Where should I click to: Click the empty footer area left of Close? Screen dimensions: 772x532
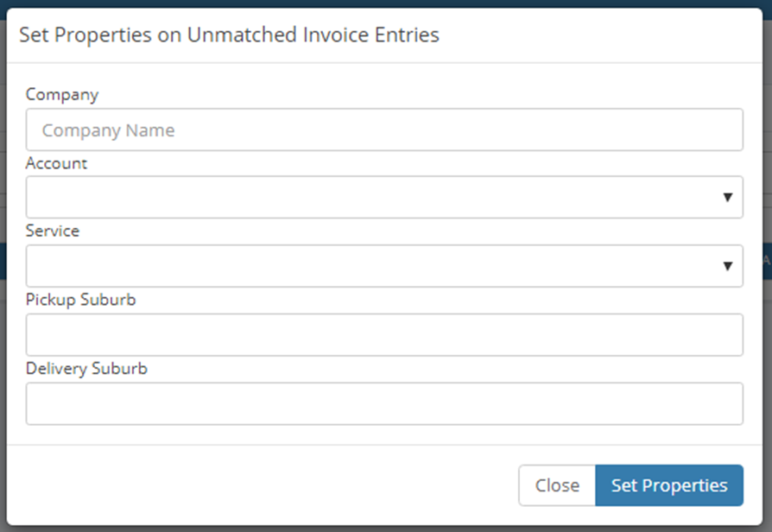point(259,484)
